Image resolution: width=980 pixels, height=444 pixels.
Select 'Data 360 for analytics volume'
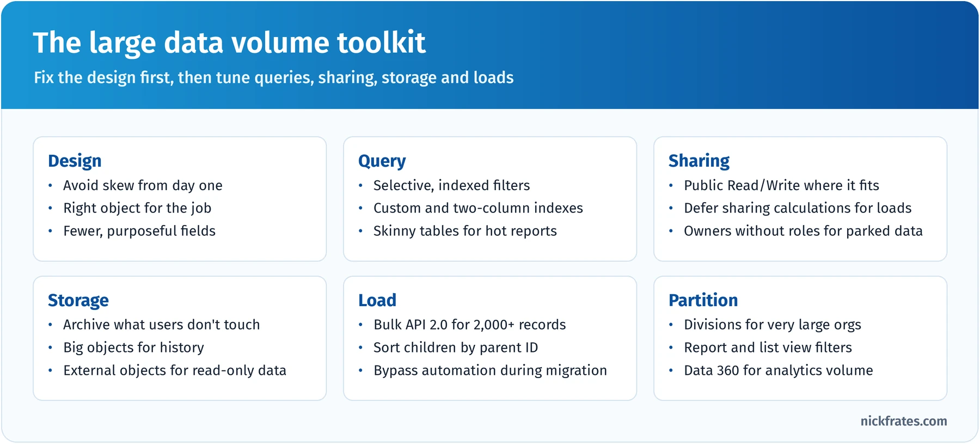pos(778,371)
